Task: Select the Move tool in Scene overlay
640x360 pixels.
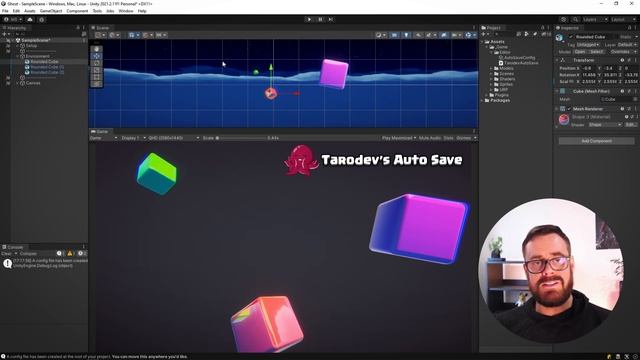Action: 96,56
